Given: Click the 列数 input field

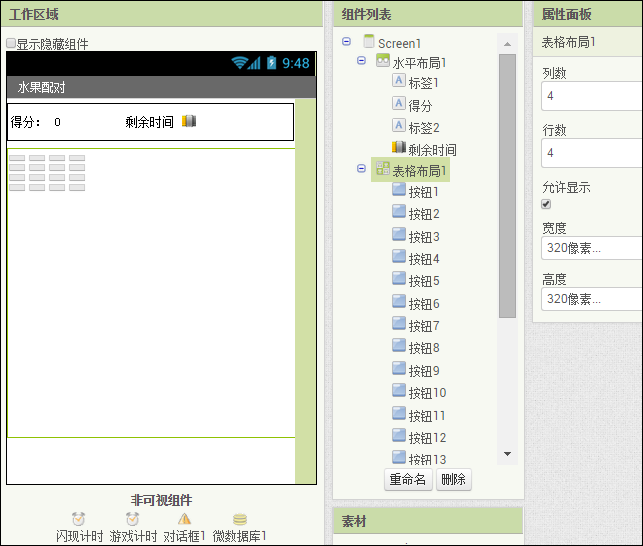Looking at the screenshot, I should (x=592, y=96).
